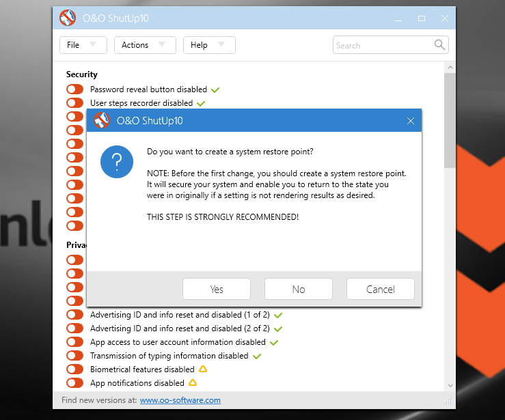
Task: Click 'Find new versions at:' status text
Action: pos(99,400)
